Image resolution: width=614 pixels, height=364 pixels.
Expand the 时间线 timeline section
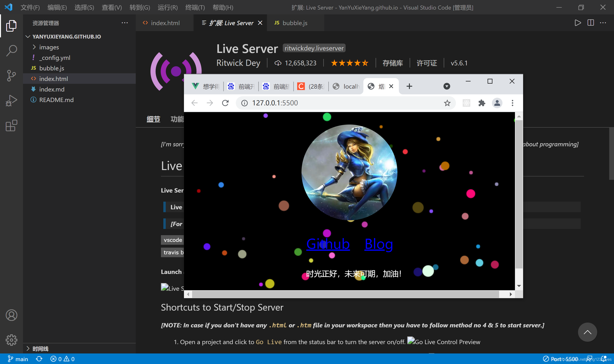coord(40,348)
